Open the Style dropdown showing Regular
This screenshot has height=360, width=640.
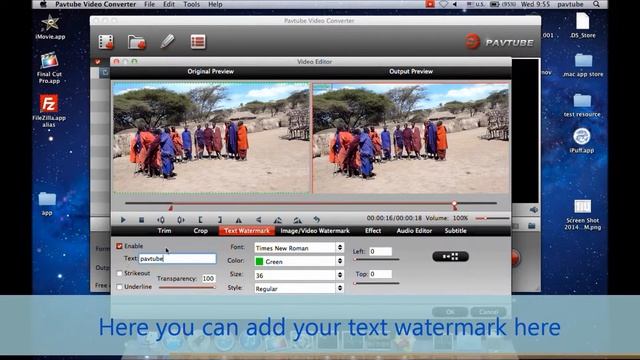pyautogui.click(x=299, y=289)
